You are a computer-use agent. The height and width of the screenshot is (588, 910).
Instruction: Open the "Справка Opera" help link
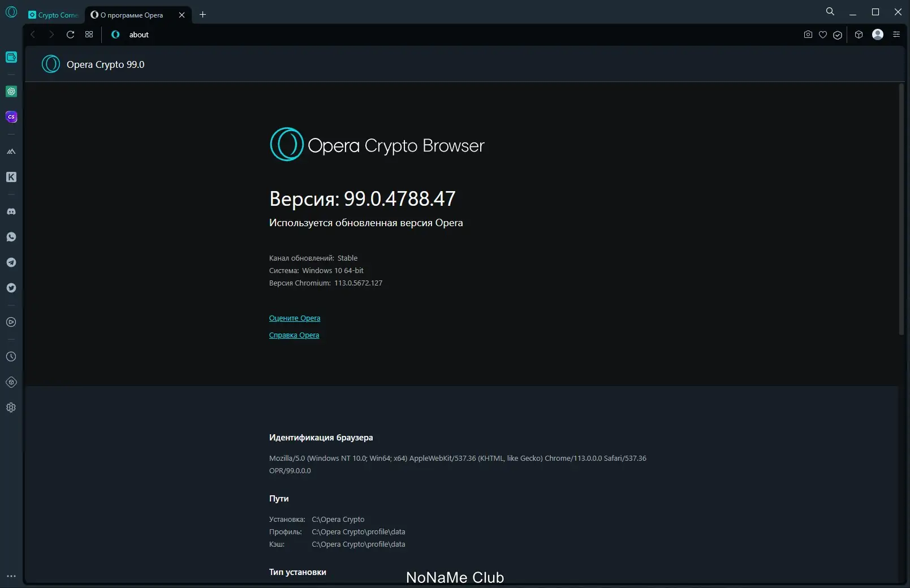point(294,335)
